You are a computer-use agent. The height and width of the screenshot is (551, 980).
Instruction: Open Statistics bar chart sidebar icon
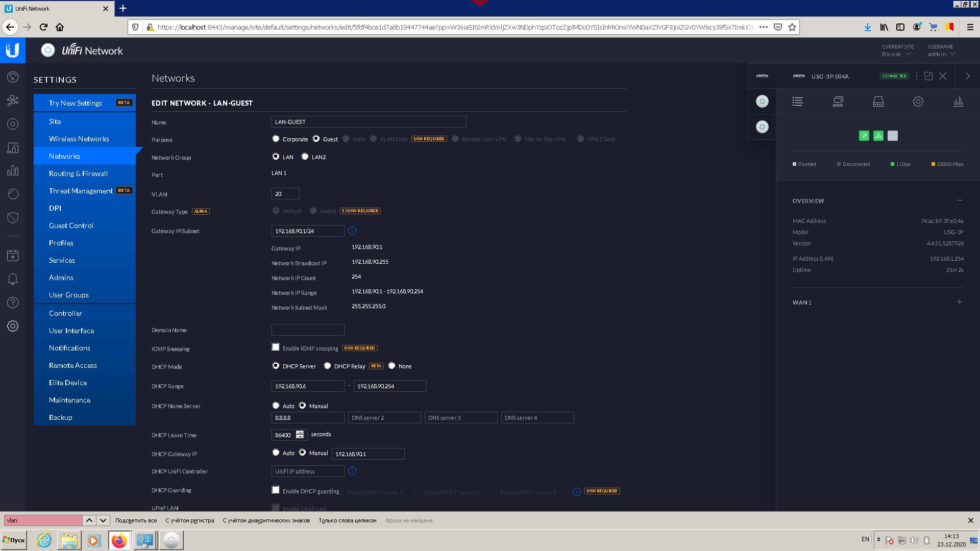point(13,171)
